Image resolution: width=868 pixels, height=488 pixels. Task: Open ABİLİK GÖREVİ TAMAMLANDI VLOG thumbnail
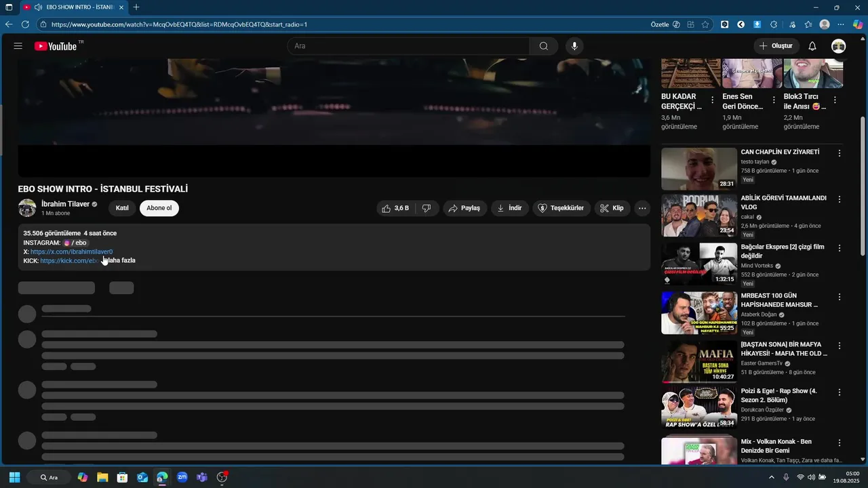(698, 215)
